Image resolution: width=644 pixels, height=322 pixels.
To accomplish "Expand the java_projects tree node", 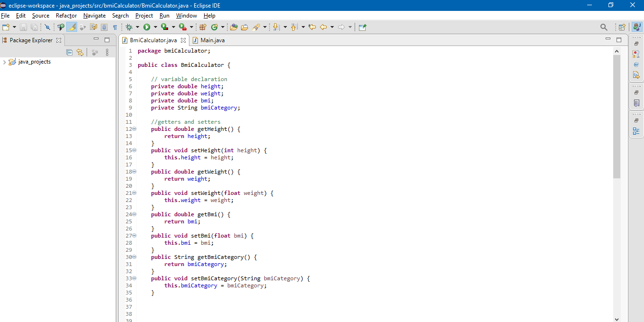I will (5, 61).
